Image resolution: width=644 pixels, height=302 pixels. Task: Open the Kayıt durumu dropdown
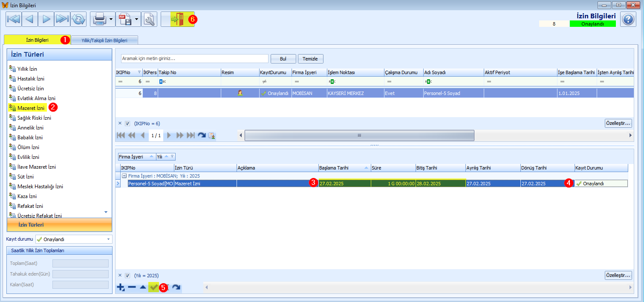click(109, 239)
